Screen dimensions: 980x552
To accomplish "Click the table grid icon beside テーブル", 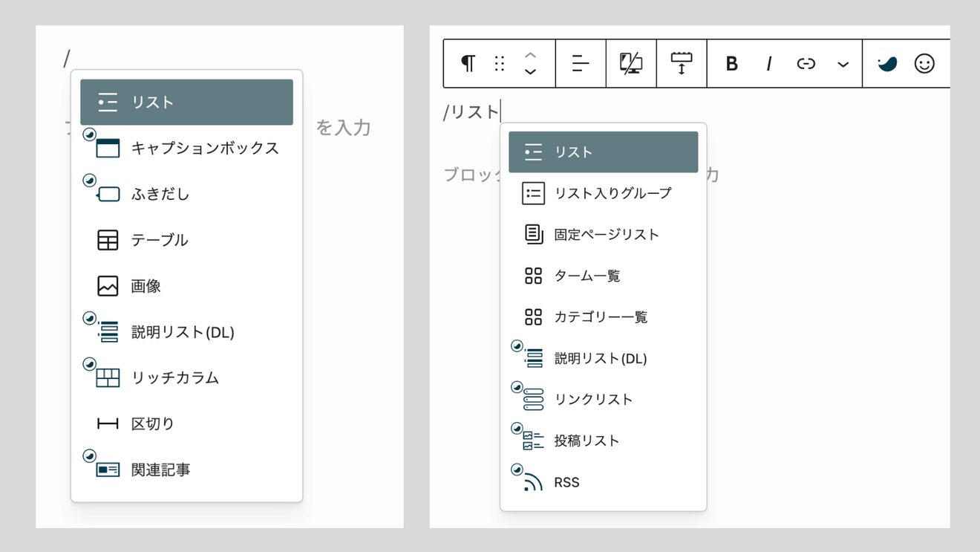I will point(108,240).
